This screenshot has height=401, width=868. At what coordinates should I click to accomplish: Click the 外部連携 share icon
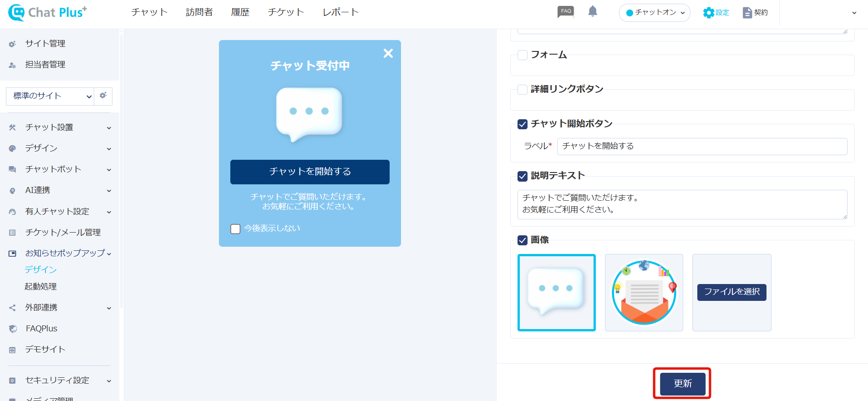pyautogui.click(x=12, y=308)
